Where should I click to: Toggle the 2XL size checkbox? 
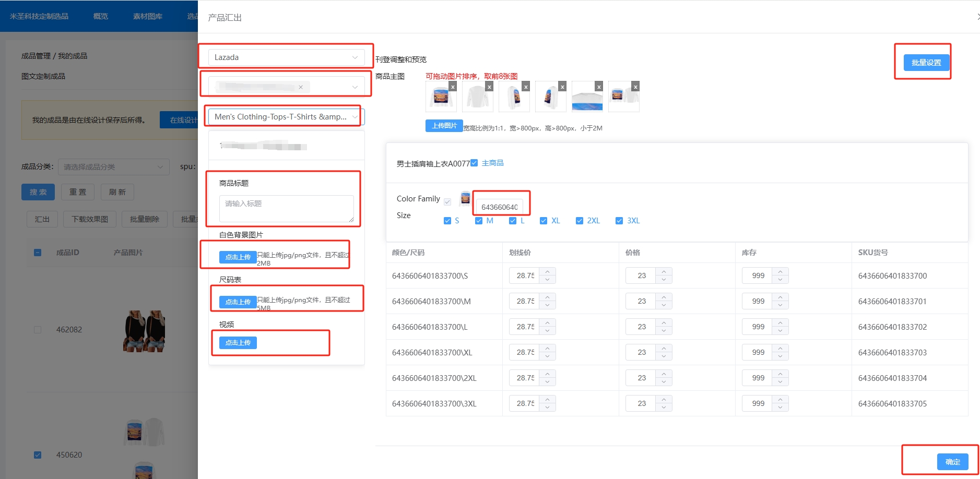click(x=580, y=221)
